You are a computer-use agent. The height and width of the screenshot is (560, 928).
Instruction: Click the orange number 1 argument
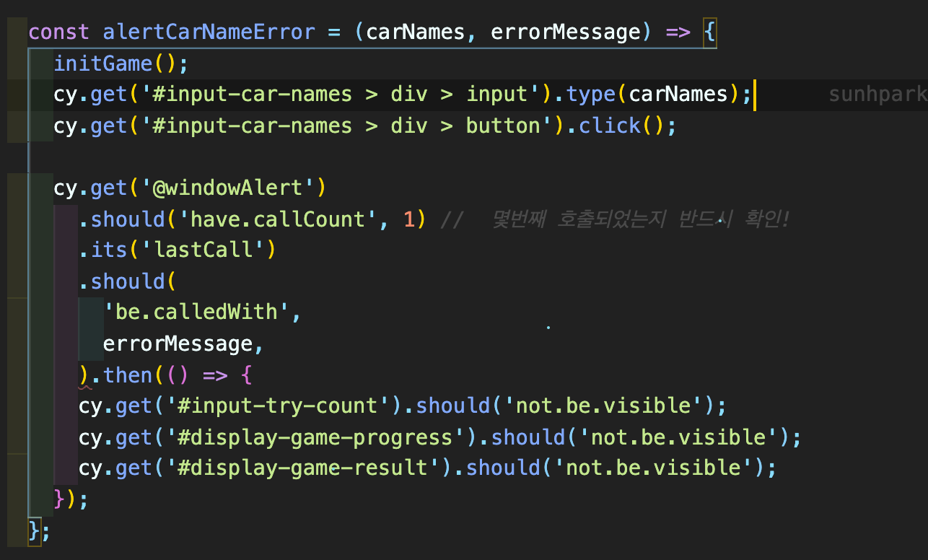coord(401,219)
